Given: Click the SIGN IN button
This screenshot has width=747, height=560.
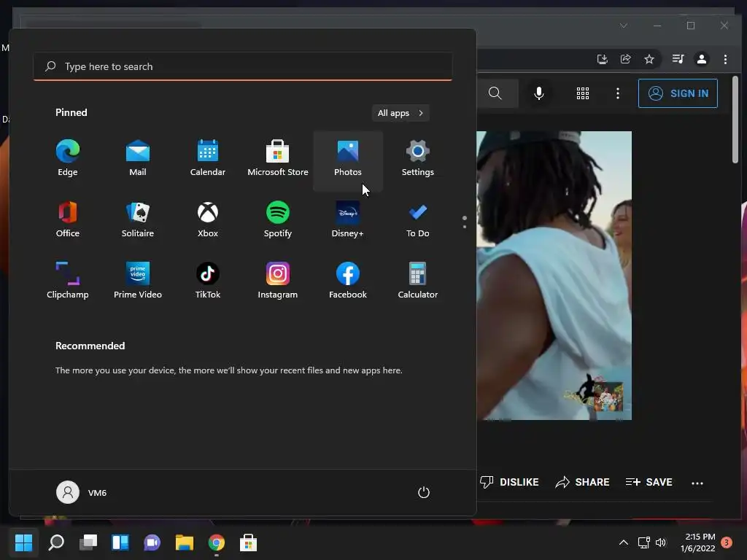Looking at the screenshot, I should 678,93.
